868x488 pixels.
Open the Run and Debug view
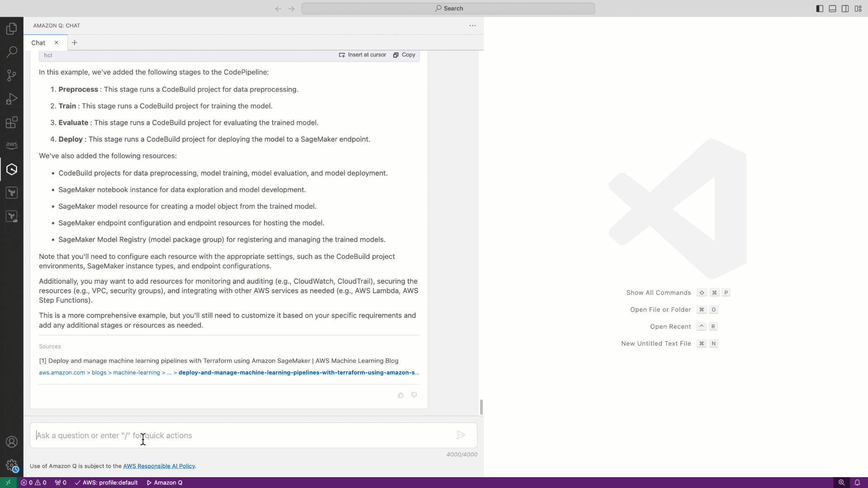[12, 99]
